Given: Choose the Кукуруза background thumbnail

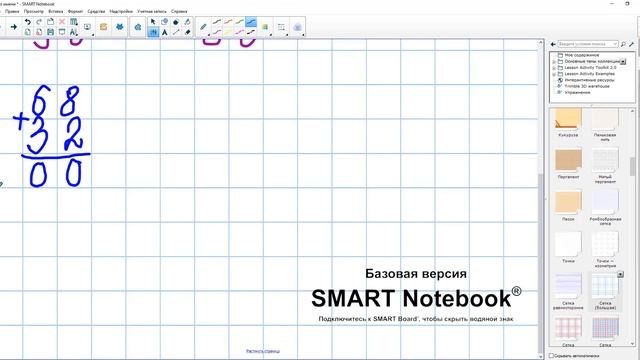Looking at the screenshot, I should coord(568,119).
